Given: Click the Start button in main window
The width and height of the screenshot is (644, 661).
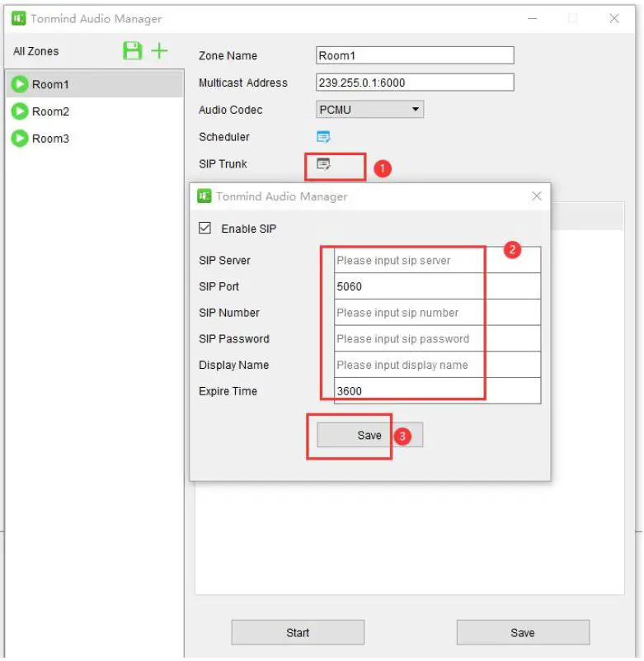Looking at the screenshot, I should [x=298, y=632].
